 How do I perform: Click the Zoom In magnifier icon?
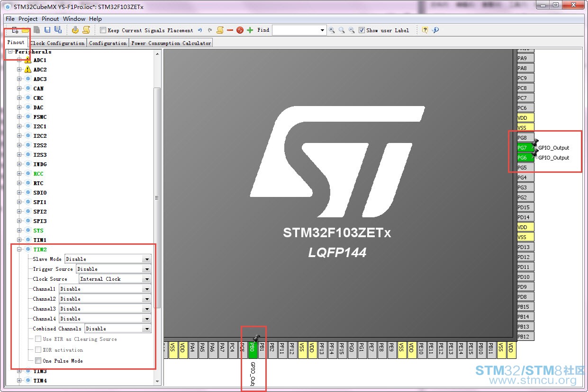tap(332, 30)
